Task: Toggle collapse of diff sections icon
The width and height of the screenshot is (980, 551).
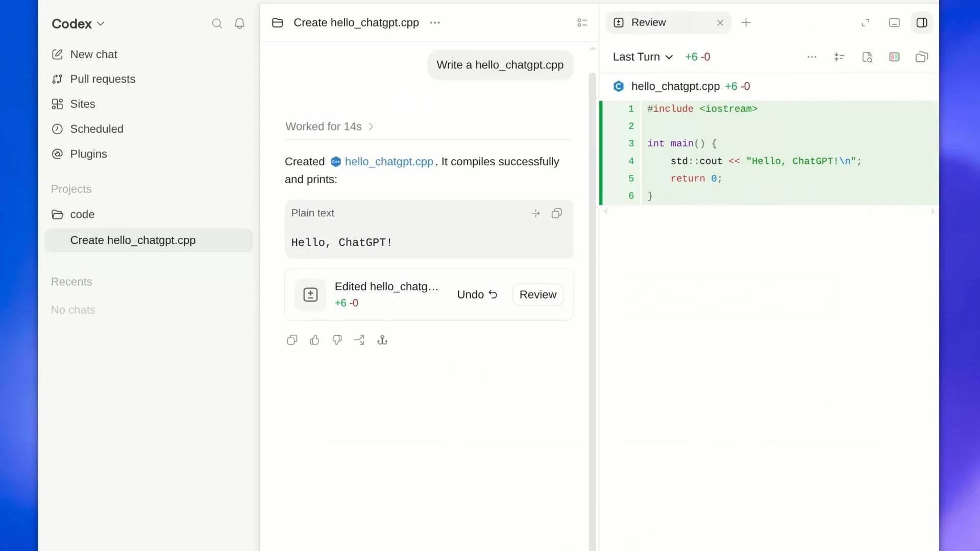Action: pos(840,57)
